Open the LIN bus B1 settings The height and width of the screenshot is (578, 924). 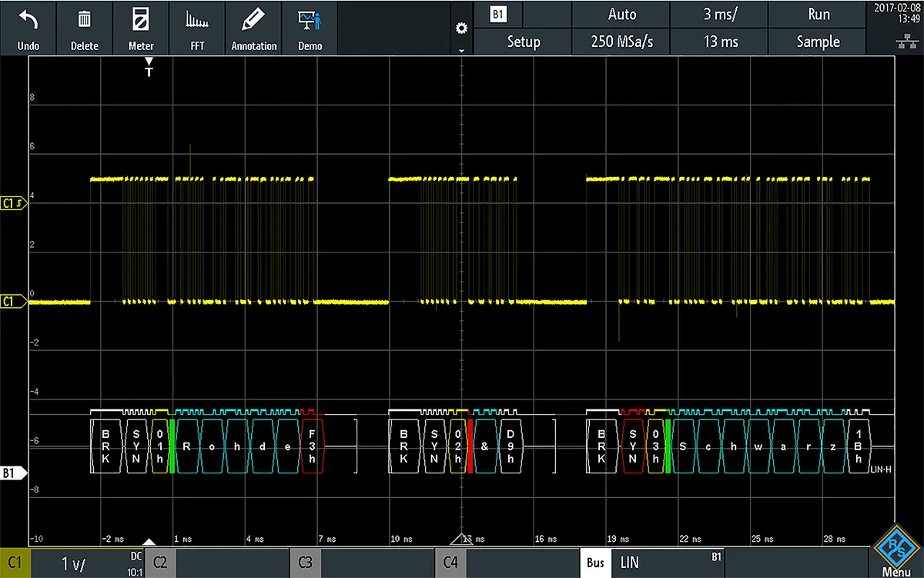[668, 563]
